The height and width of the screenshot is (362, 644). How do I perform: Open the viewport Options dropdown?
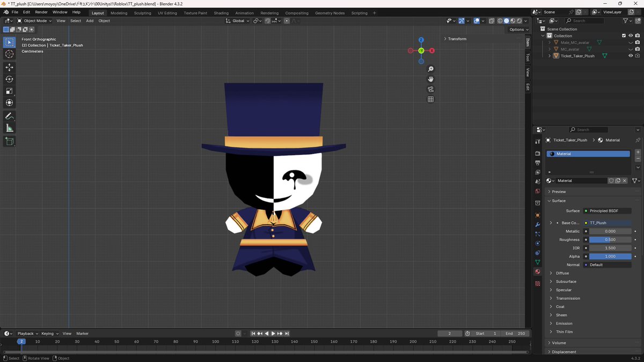pos(518,29)
